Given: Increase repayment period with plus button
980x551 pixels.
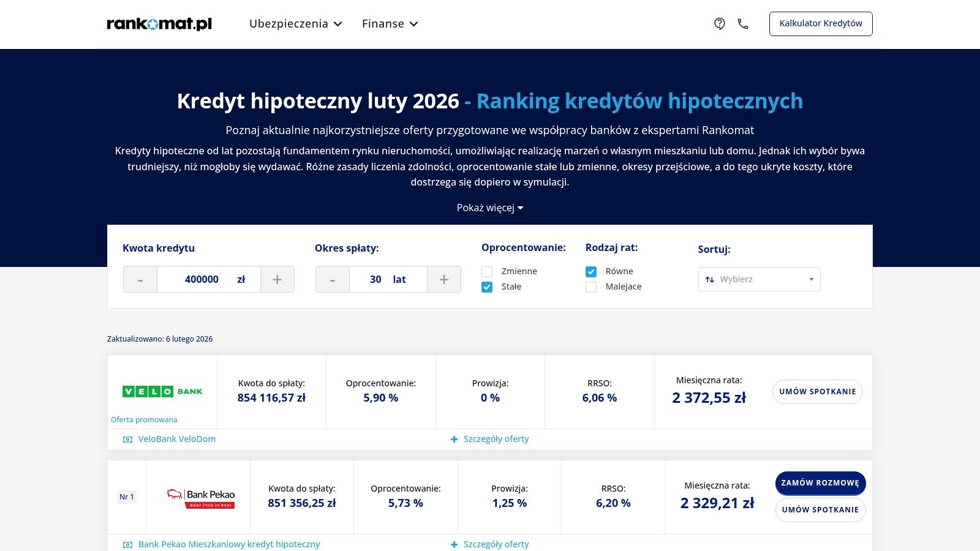Looking at the screenshot, I should [x=444, y=279].
